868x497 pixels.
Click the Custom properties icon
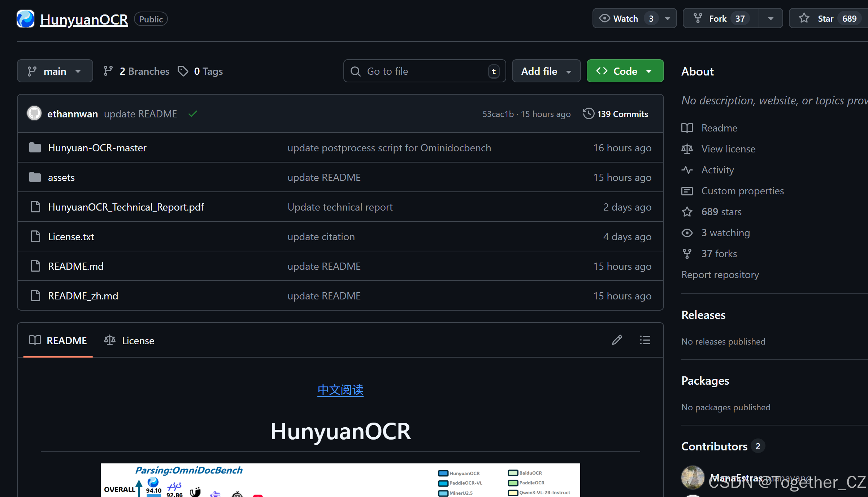(687, 191)
